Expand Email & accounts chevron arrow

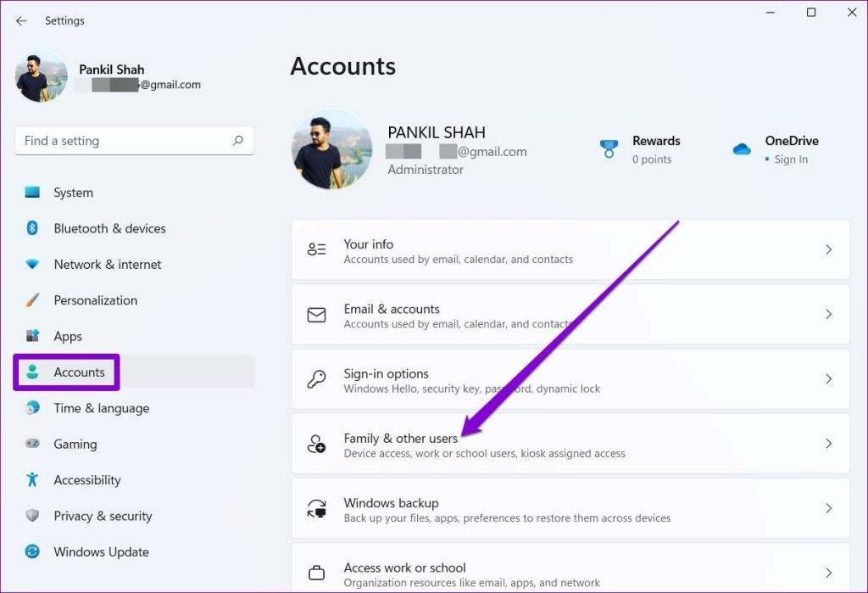828,314
